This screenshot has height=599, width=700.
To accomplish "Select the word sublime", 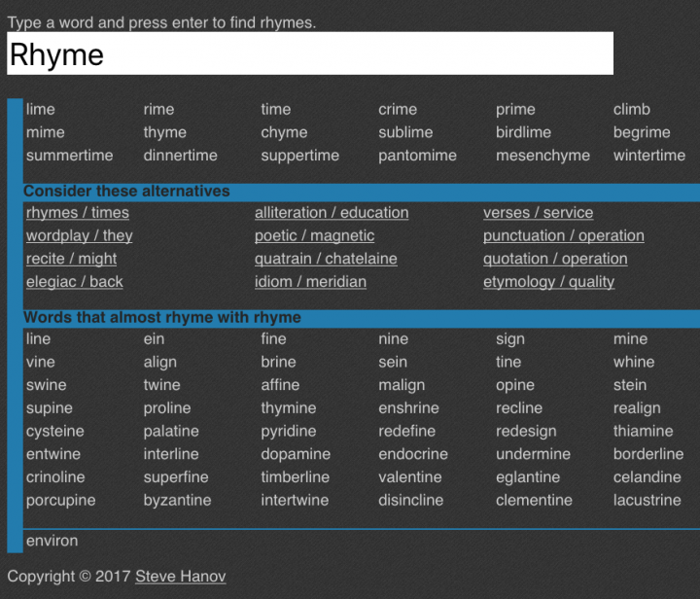I will pos(405,132).
